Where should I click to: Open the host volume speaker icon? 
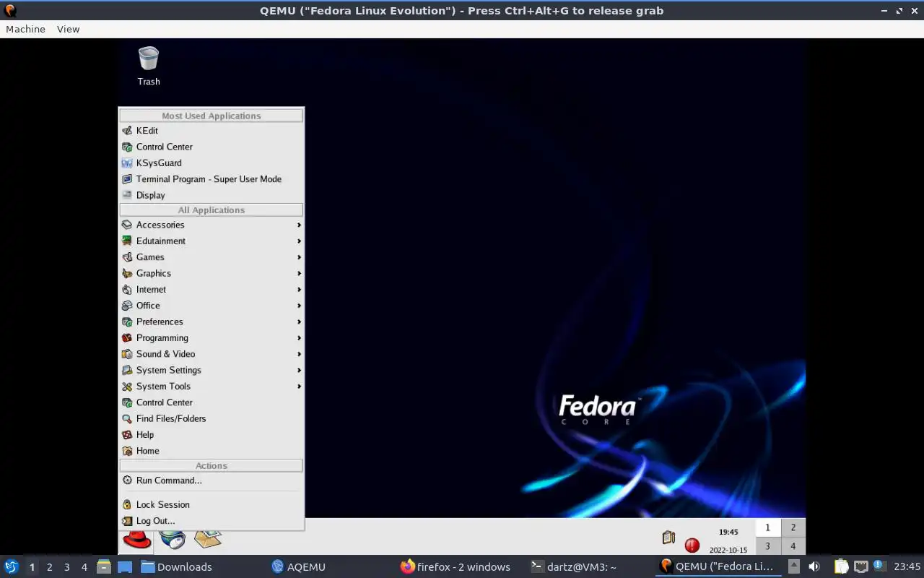point(814,567)
